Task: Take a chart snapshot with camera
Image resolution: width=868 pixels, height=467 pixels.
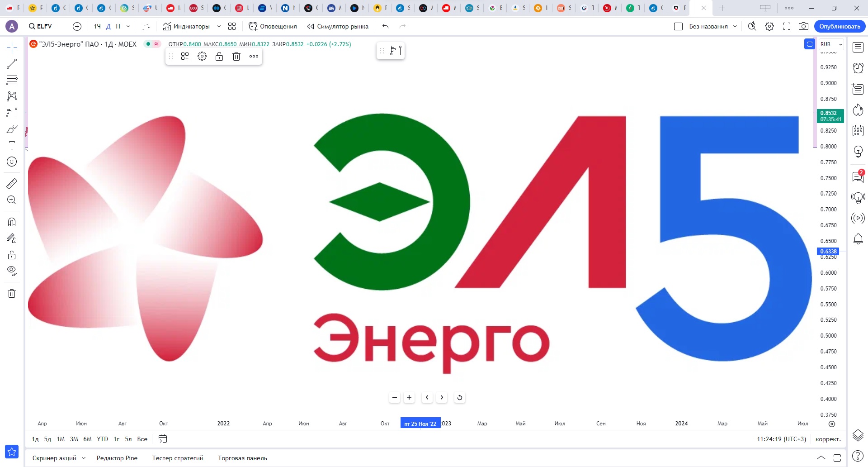Action: [x=803, y=26]
